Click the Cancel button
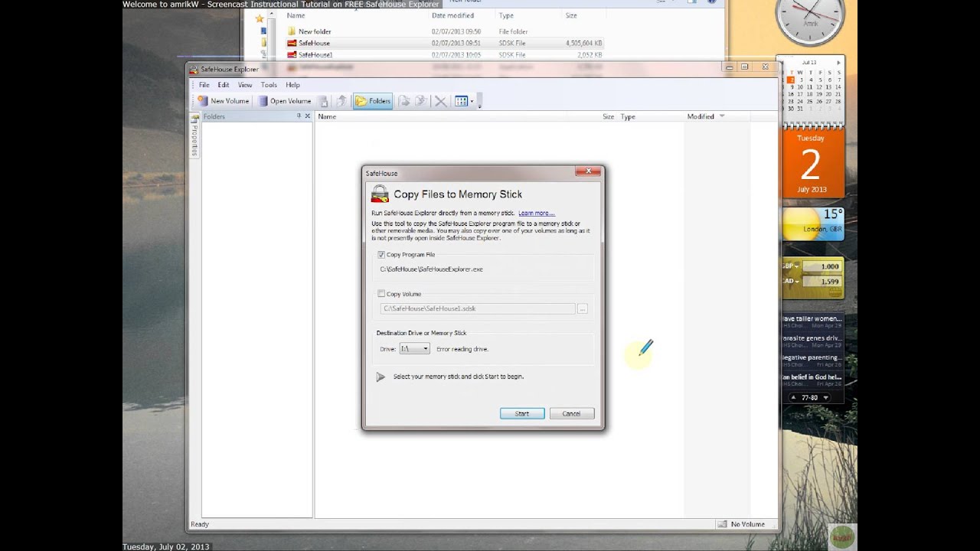Image resolution: width=980 pixels, height=551 pixels. 572,413
